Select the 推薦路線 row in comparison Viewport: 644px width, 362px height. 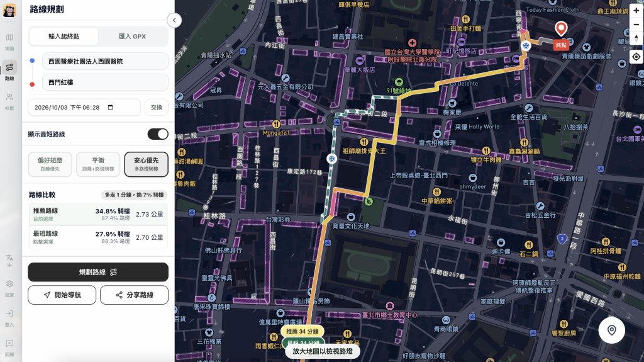click(x=98, y=214)
